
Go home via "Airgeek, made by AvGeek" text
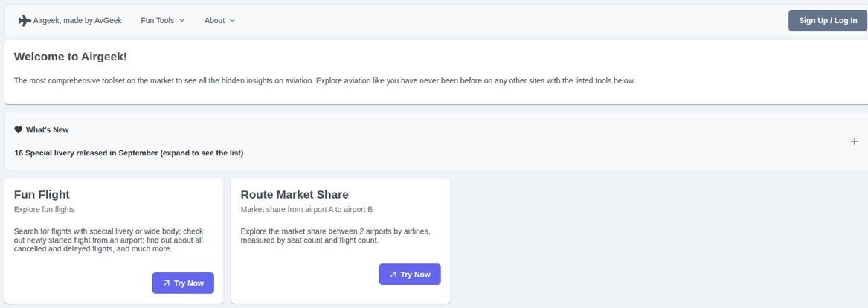coord(77,21)
